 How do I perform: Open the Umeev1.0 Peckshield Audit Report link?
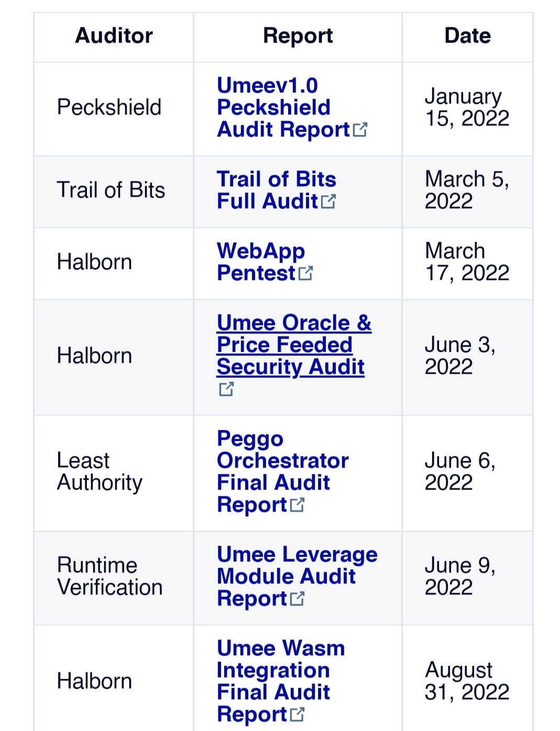[x=283, y=107]
